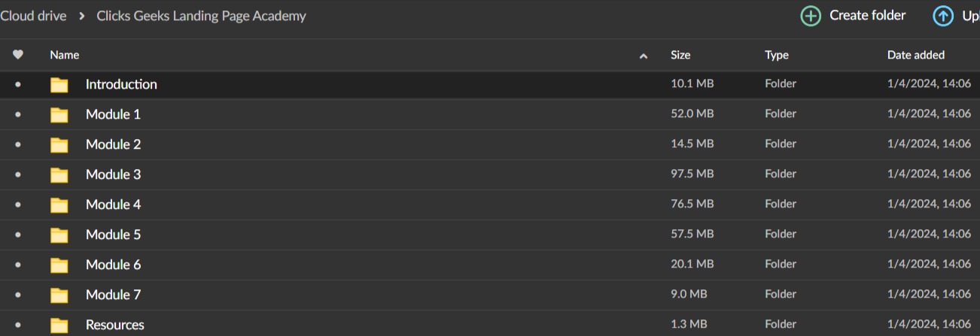
Task: Click the Introduction folder icon
Action: [59, 85]
